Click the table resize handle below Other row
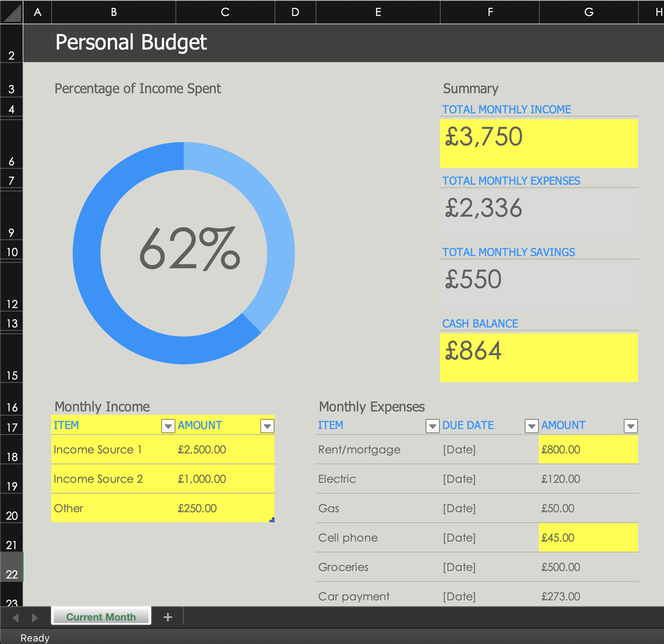 pos(272,520)
